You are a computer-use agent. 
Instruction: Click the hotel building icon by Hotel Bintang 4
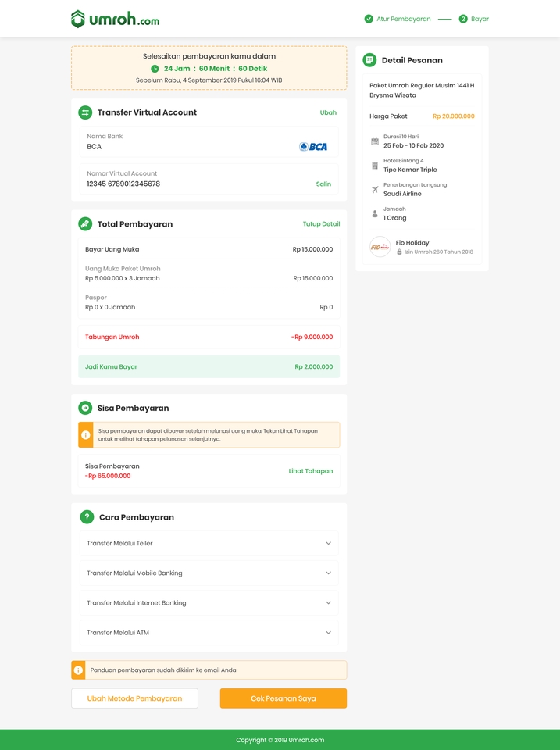375,166
